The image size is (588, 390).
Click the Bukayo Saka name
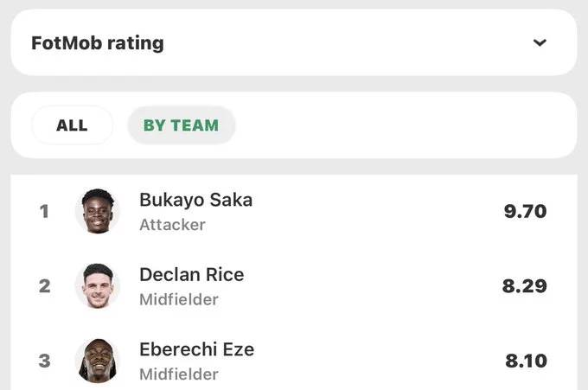click(195, 200)
